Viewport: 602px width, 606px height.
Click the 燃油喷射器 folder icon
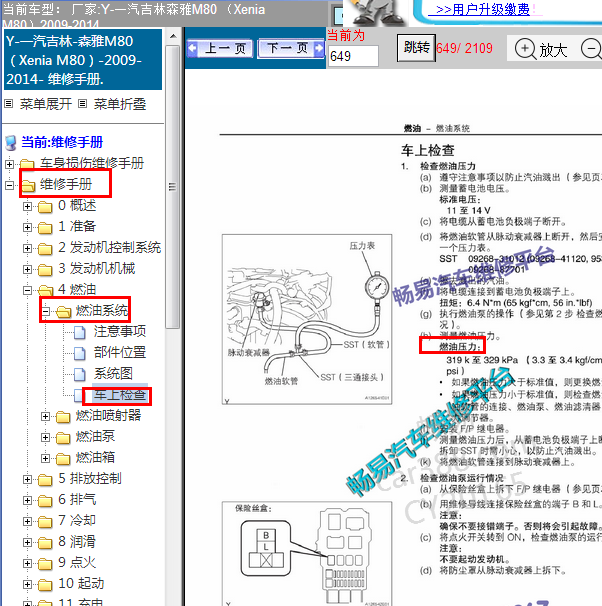tap(63, 417)
